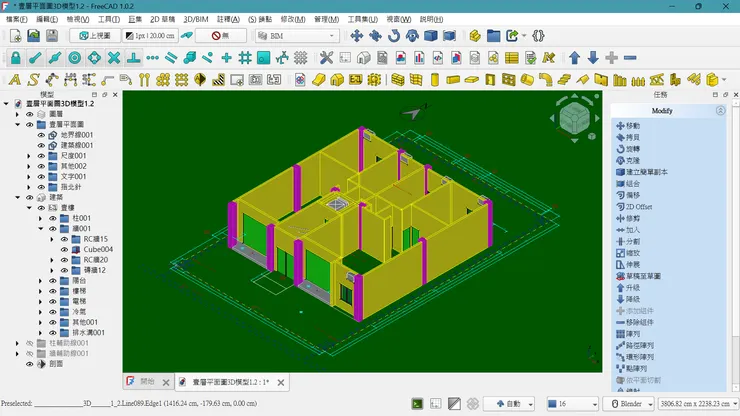Viewport: 740px width, 416px height.
Task: Click the Std macro braces icon
Action: click(538, 36)
